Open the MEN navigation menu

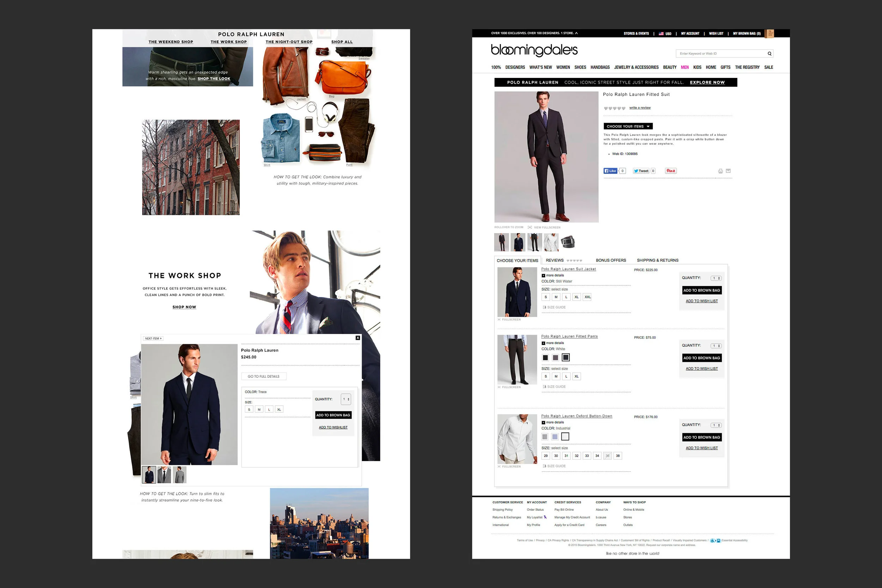click(x=685, y=67)
